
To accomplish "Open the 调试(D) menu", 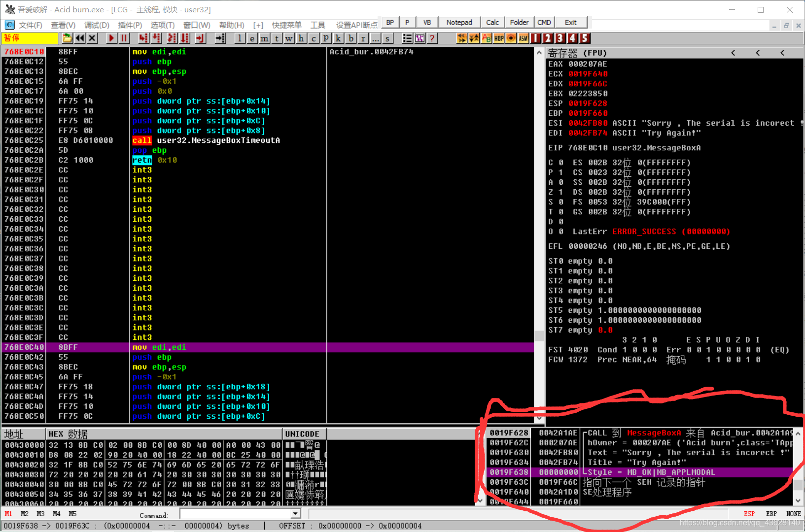I will (x=97, y=25).
